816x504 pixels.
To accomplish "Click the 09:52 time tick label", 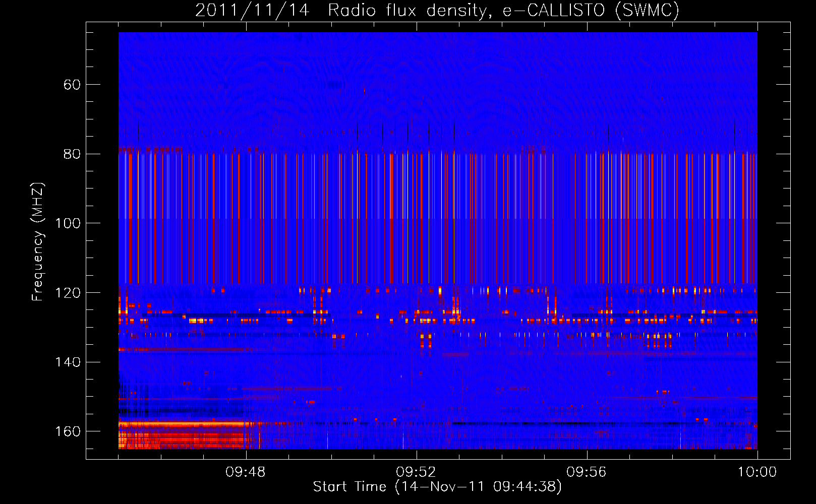I will 416,472.
